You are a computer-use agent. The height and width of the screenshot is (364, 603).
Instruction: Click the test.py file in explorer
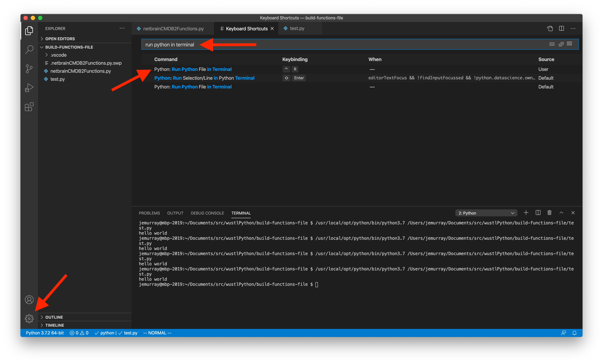58,78
